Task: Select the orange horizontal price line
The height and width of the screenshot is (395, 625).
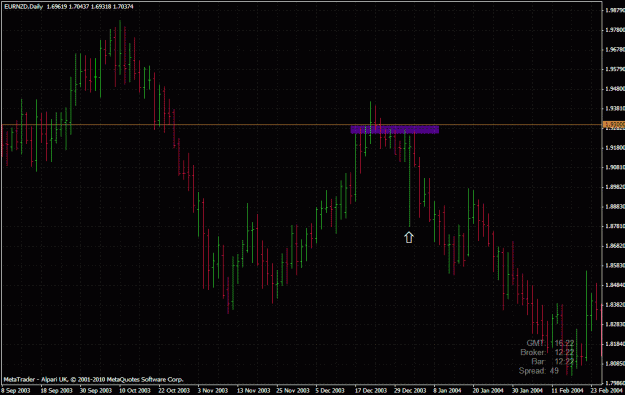Action: pyautogui.click(x=302, y=125)
